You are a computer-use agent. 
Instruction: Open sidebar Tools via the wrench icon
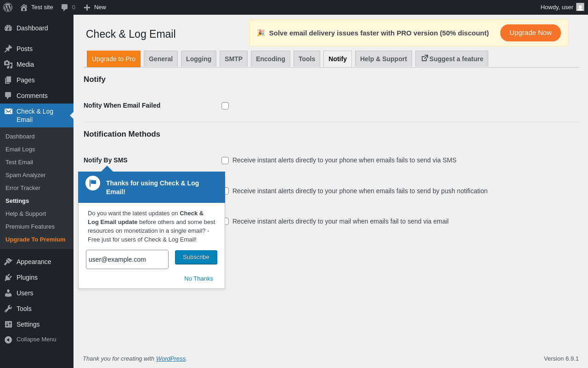pyautogui.click(x=8, y=309)
